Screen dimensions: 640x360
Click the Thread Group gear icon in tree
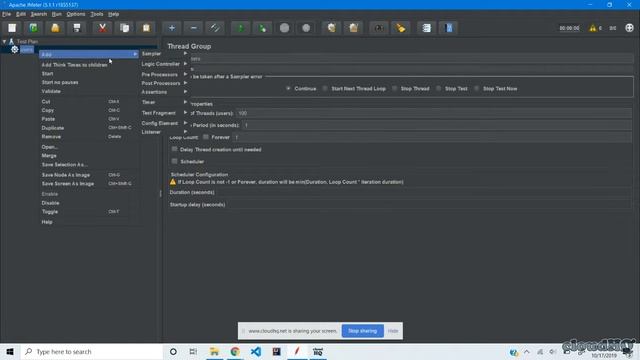[x=15, y=49]
